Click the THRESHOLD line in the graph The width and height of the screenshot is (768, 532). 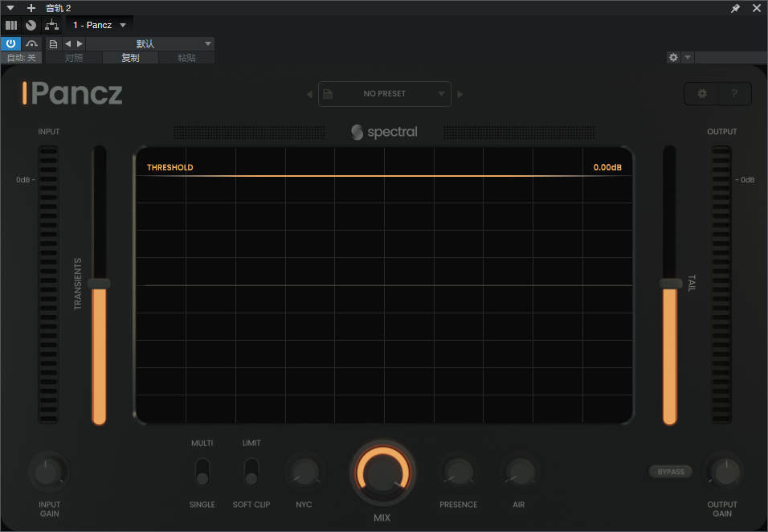(x=383, y=175)
